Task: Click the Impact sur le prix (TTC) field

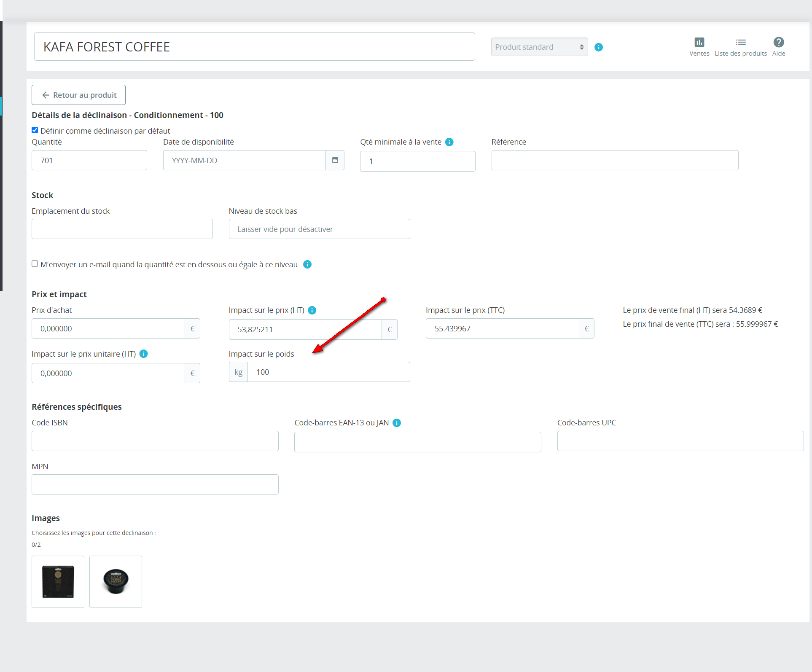Action: tap(503, 328)
